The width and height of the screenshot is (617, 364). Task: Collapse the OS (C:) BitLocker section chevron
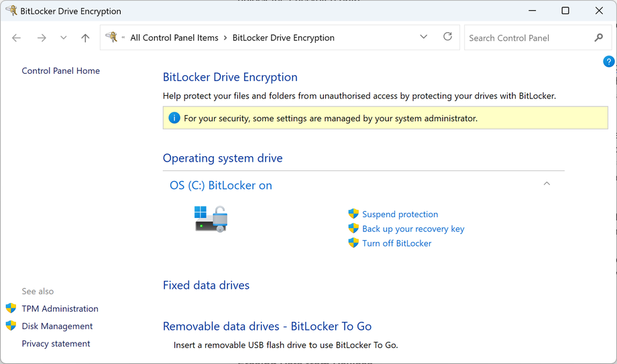(x=547, y=184)
